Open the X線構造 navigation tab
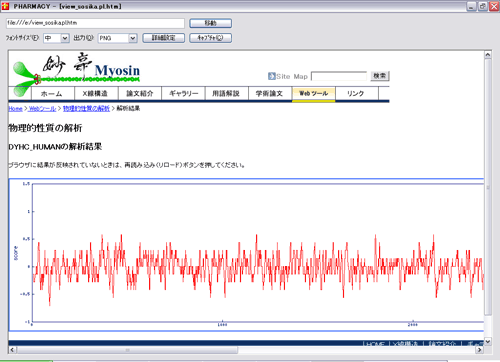Screen dimensions: 500x362 96,94
